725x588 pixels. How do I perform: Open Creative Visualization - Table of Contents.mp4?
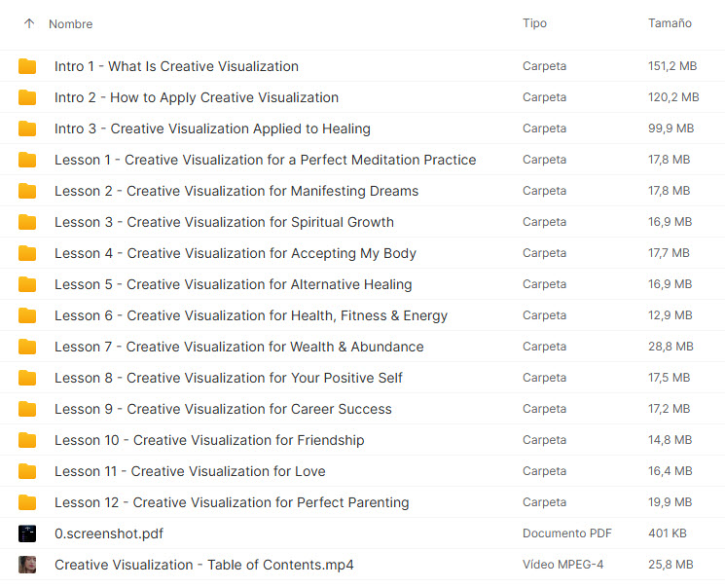tap(204, 565)
